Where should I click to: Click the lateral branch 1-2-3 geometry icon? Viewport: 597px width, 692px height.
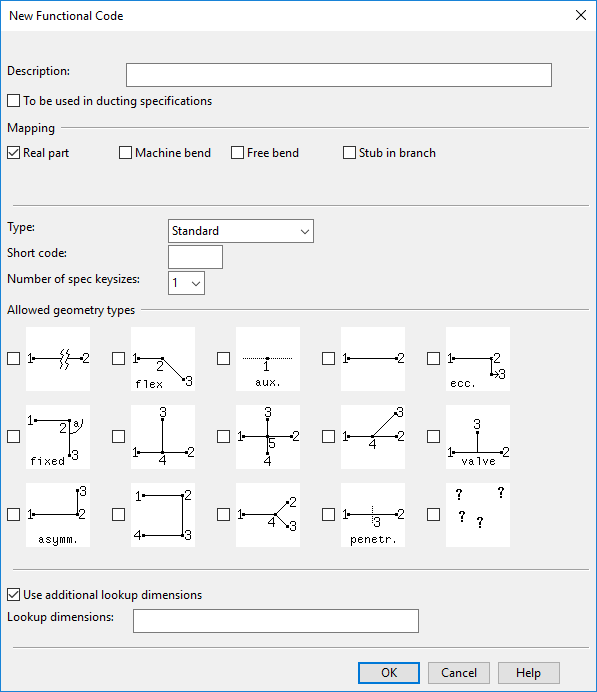pyautogui.click(x=373, y=437)
